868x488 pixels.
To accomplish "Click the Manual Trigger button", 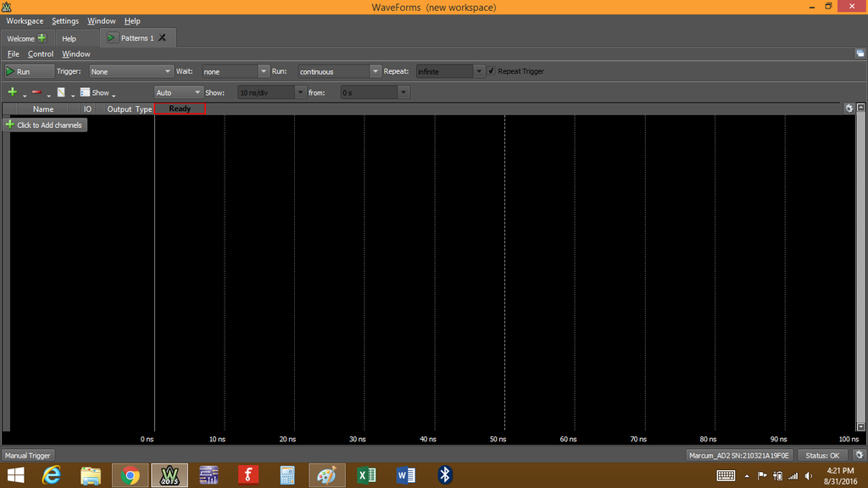I will (28, 455).
